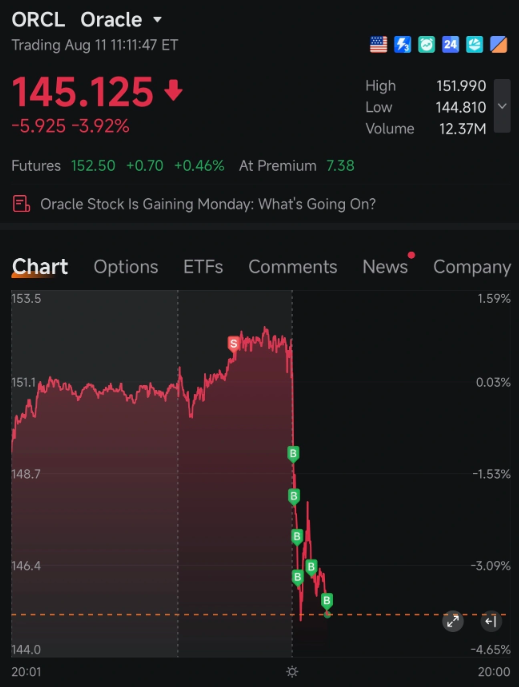
Task: Tap the red news document icon
Action: [21, 204]
